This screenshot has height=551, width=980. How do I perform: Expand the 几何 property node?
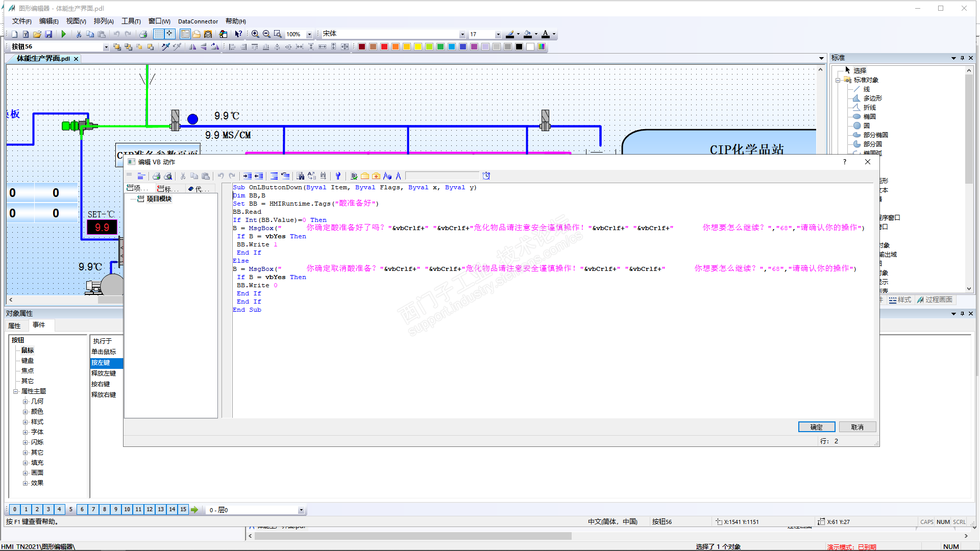[25, 402]
